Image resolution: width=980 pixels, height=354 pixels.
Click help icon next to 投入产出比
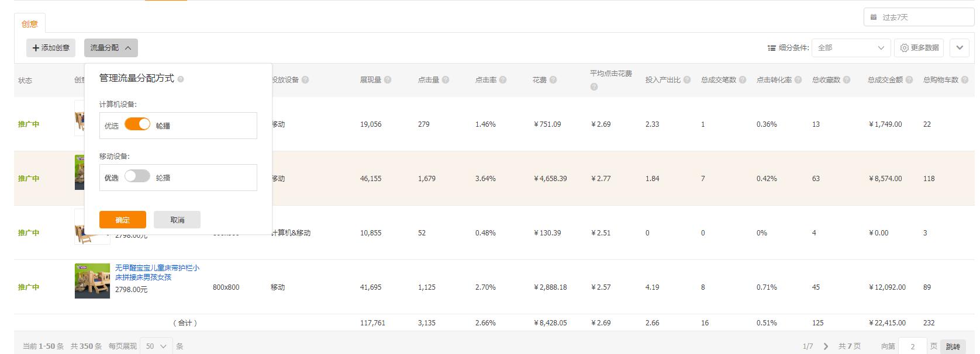tap(687, 80)
